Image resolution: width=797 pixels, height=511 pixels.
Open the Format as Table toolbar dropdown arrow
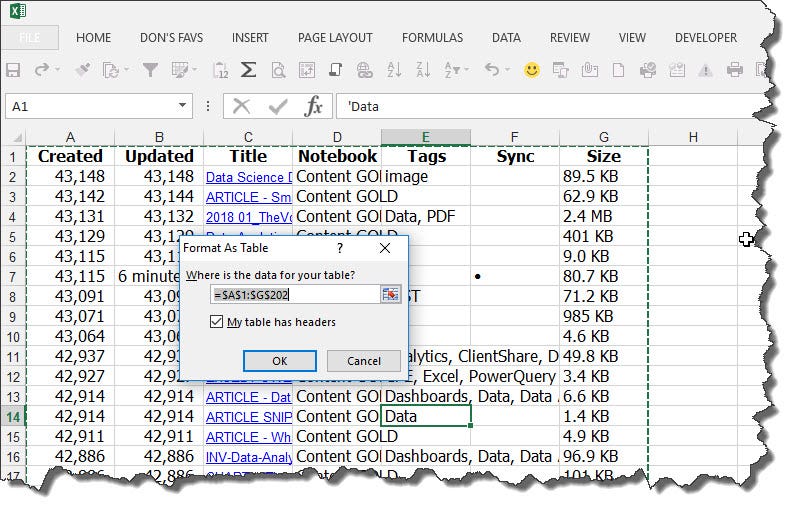pyautogui.click(x=194, y=70)
